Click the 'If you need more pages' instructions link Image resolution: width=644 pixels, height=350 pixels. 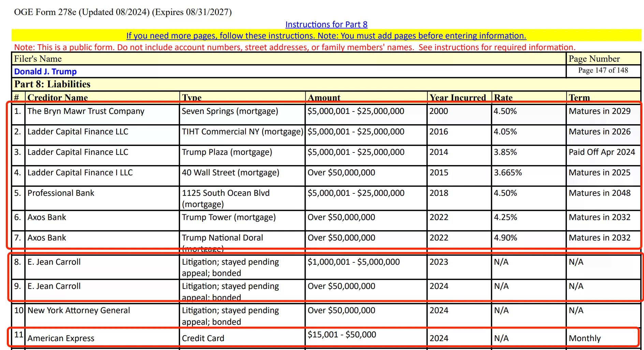pyautogui.click(x=326, y=36)
